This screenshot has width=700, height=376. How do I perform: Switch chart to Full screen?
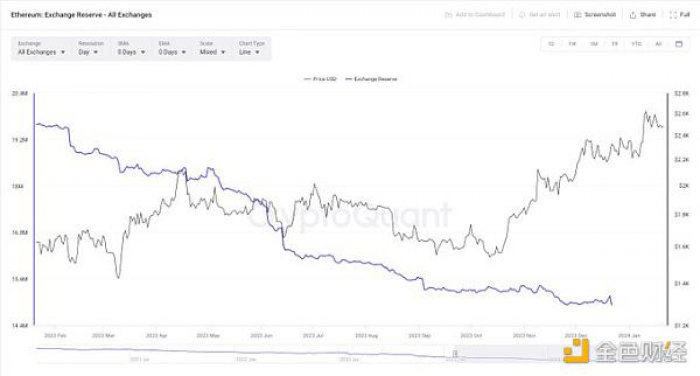coord(680,15)
